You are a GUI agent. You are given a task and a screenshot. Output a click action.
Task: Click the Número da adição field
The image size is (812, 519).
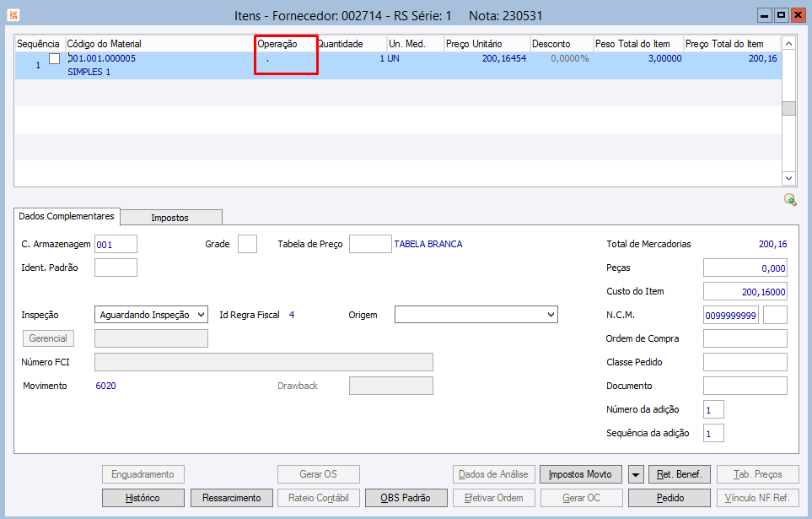[x=713, y=409]
